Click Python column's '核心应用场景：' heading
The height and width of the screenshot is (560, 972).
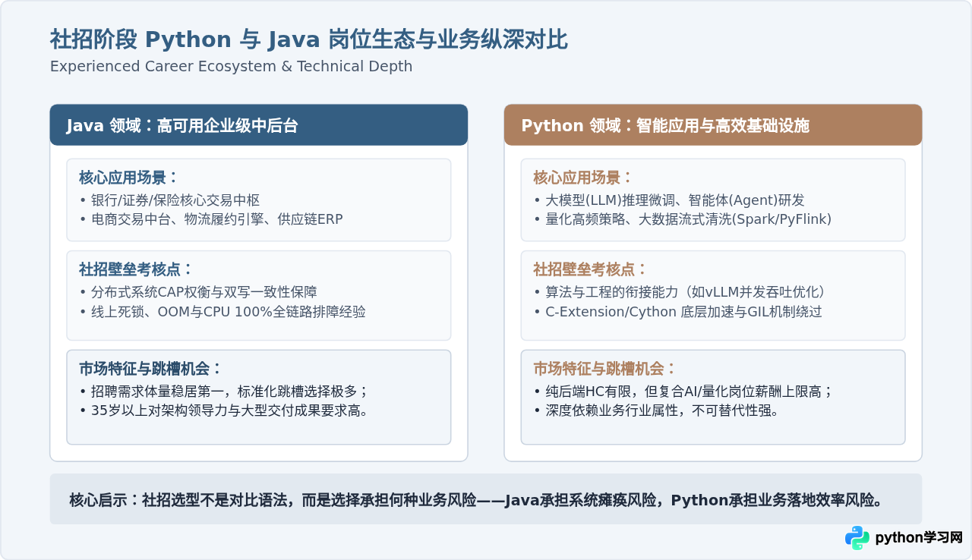click(x=582, y=178)
